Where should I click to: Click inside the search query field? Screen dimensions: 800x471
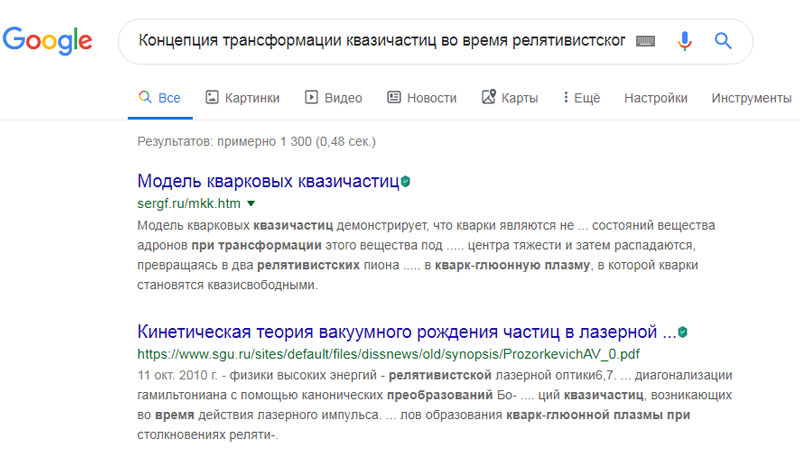click(x=382, y=41)
